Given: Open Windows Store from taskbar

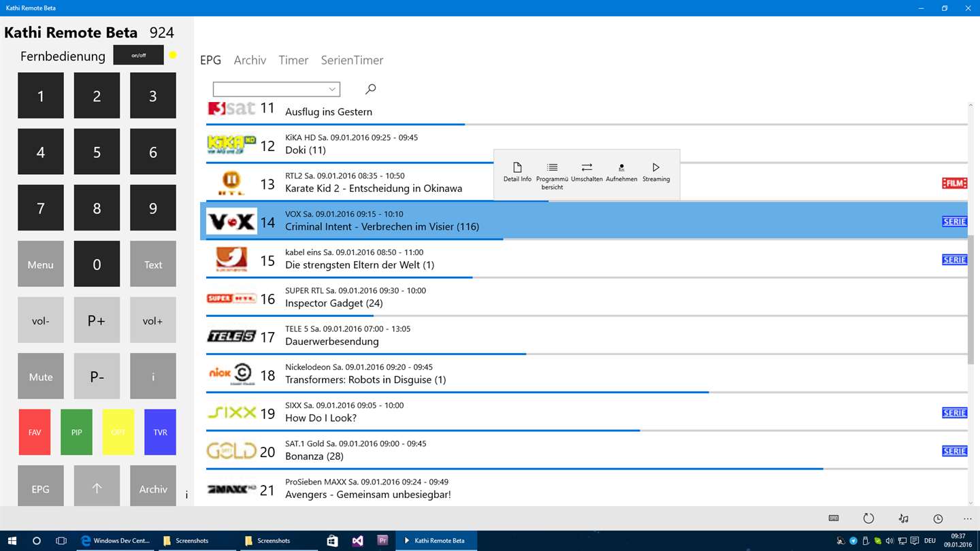Looking at the screenshot, I should pos(332,541).
